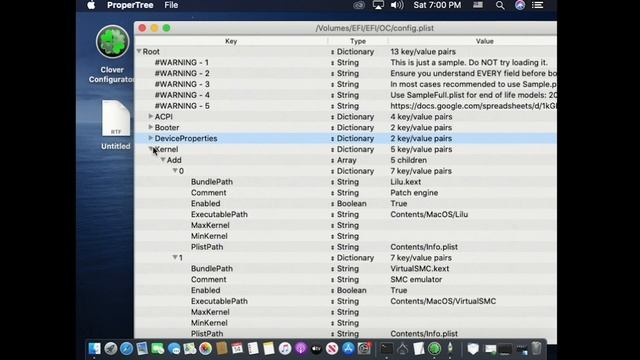Screen dimensions: 640x360
Task: Select the Lilu.kext value
Action: tap(405, 182)
